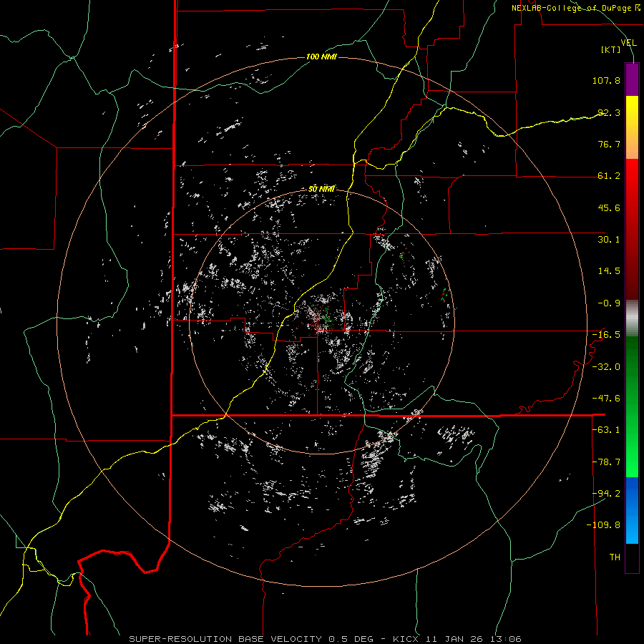The image size is (644, 644).
Task: Click the [KT] units label
Action: [611, 49]
